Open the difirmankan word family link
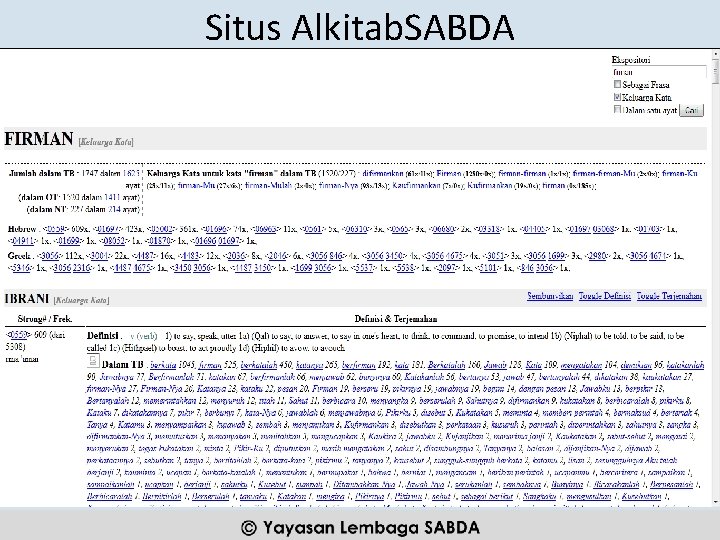This screenshot has height=540, width=720. [x=382, y=173]
